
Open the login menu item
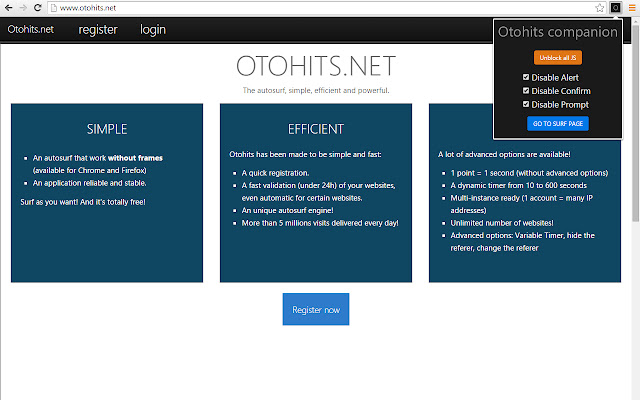153,29
